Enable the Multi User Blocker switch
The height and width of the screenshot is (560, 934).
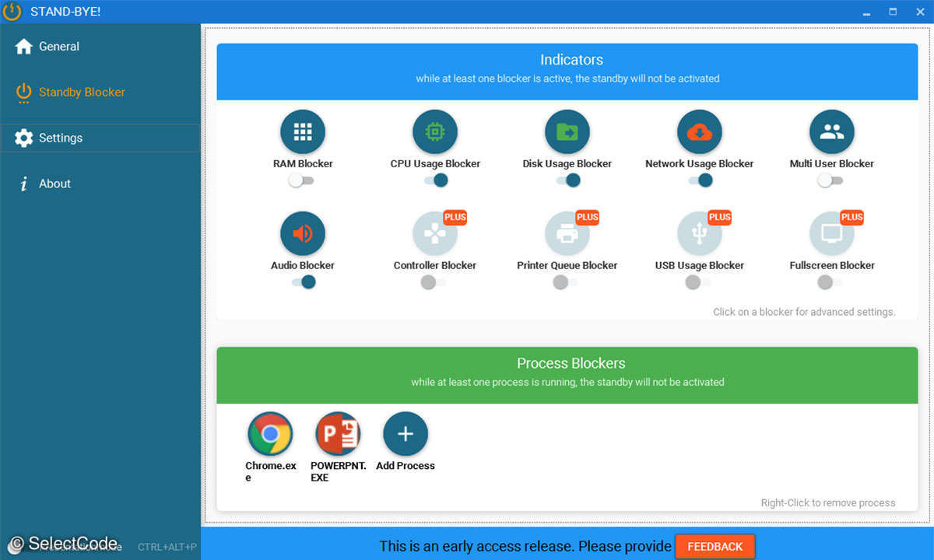[830, 180]
